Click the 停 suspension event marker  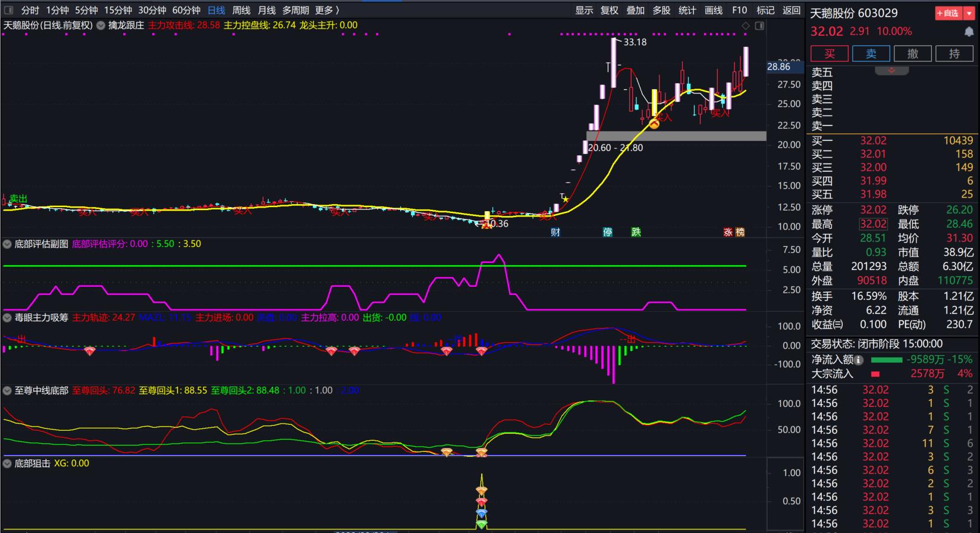(608, 232)
